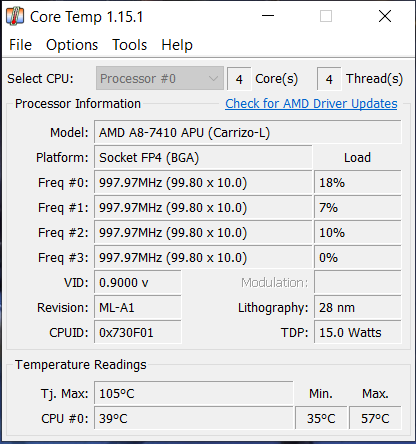Viewport: 416px width, 444px height.
Task: Click the minimum temperature 35°C
Action: click(x=321, y=419)
